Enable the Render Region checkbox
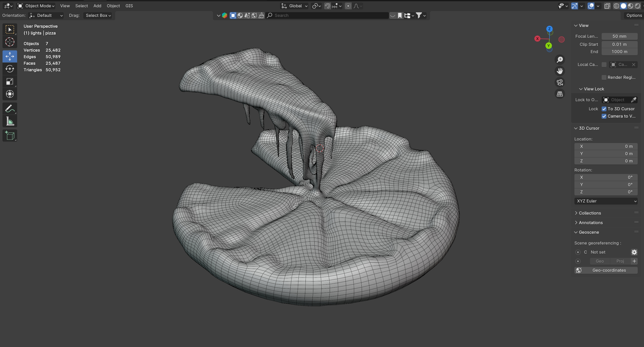The width and height of the screenshot is (644, 347). pyautogui.click(x=604, y=77)
